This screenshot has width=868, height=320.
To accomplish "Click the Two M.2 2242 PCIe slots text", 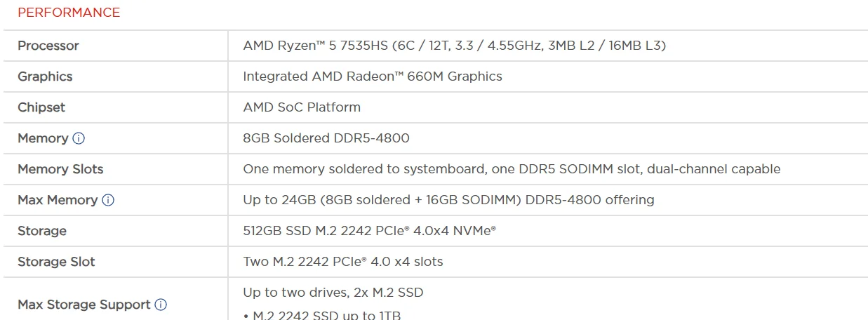I will coord(343,262).
